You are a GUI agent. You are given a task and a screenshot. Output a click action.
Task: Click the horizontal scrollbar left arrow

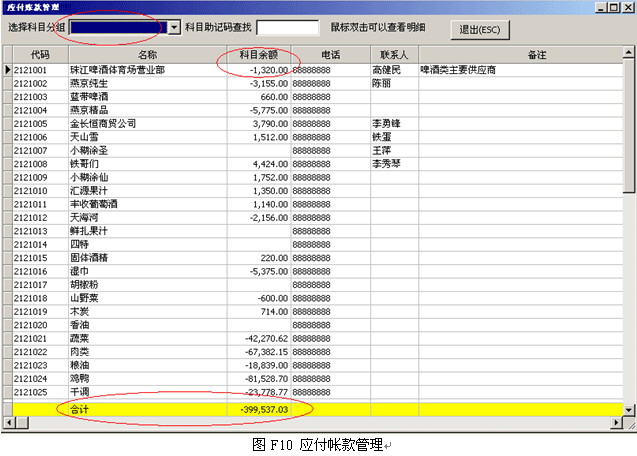tap(8, 423)
